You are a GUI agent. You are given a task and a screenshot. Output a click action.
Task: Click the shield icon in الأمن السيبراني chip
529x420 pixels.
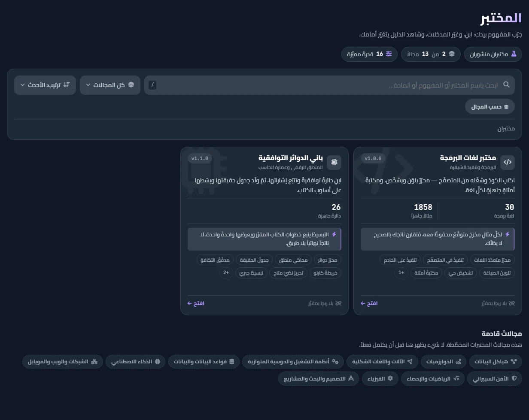(x=514, y=379)
